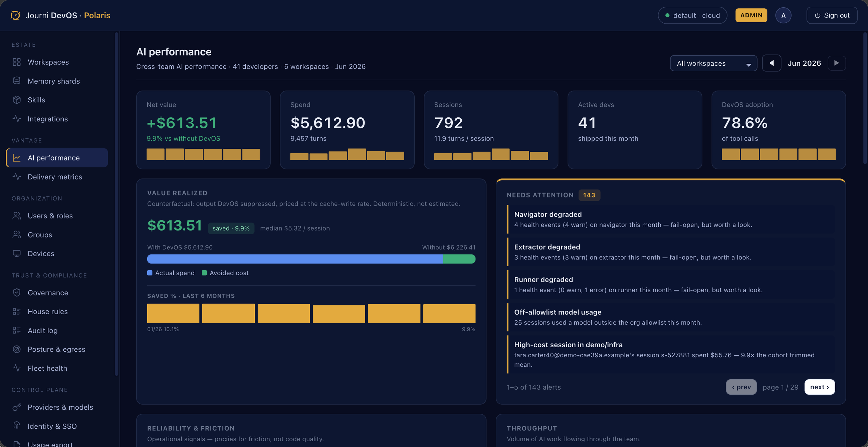
Task: Open the Navigator degraded alert
Action: 671,219
